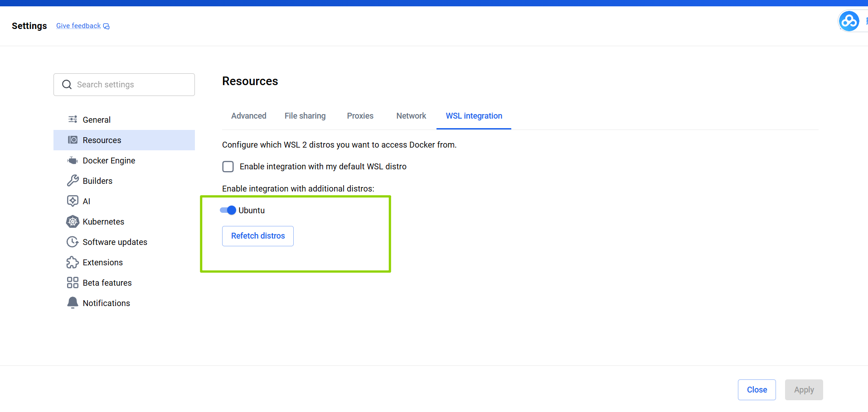The image size is (868, 412).
Task: Select the Network tab
Action: 411,116
